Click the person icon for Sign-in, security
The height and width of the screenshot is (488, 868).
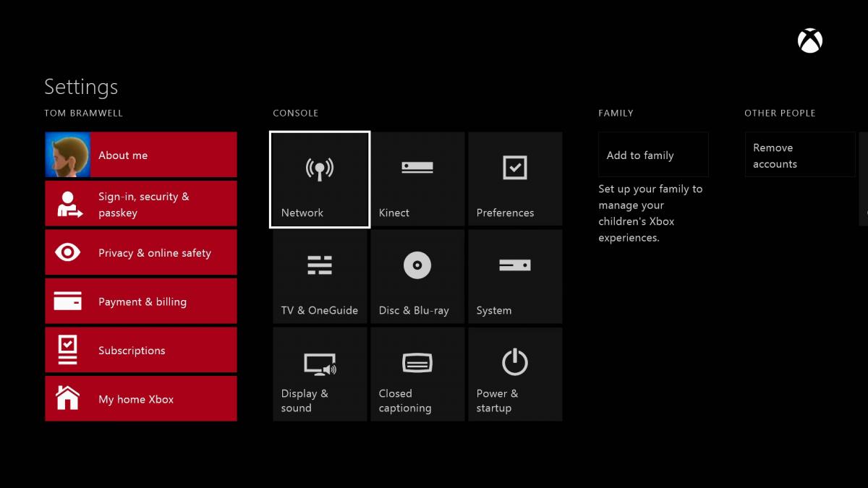[68, 204]
